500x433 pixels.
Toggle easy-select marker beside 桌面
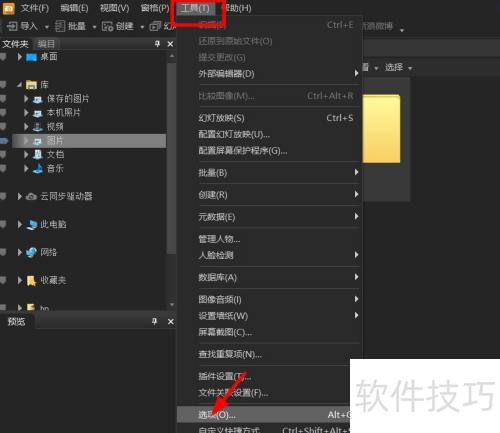[x=3, y=57]
